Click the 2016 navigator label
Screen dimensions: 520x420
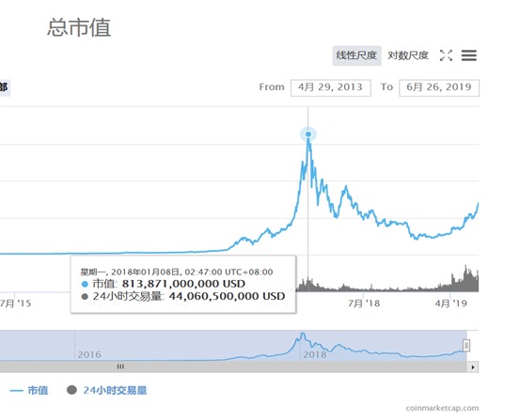pos(89,354)
